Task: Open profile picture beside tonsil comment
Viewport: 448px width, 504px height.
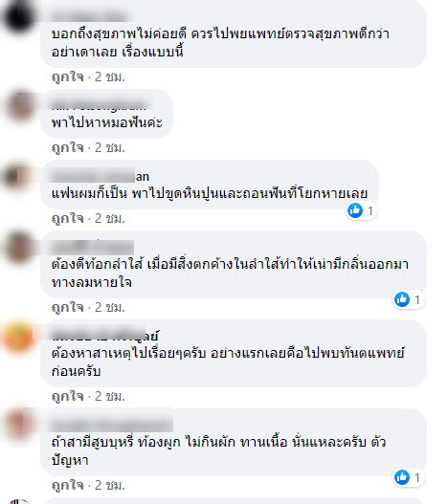Action: click(19, 247)
